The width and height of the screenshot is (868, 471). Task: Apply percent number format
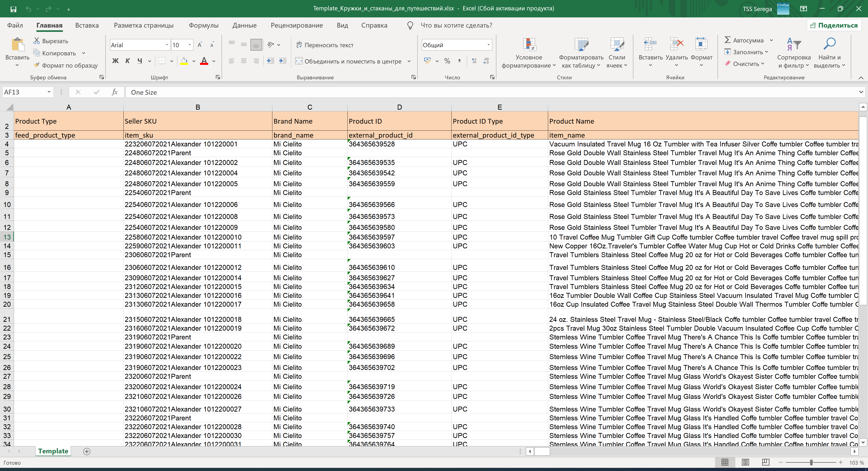tap(448, 61)
